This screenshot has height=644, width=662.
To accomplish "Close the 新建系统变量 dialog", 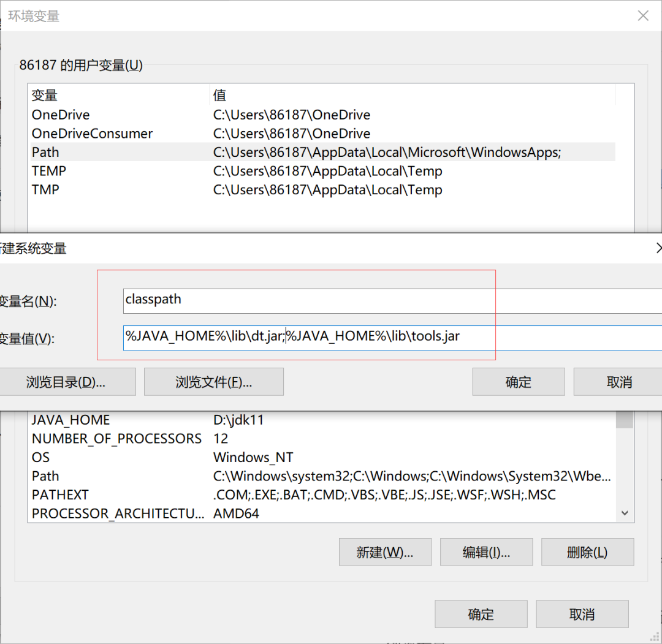I will pyautogui.click(x=658, y=248).
